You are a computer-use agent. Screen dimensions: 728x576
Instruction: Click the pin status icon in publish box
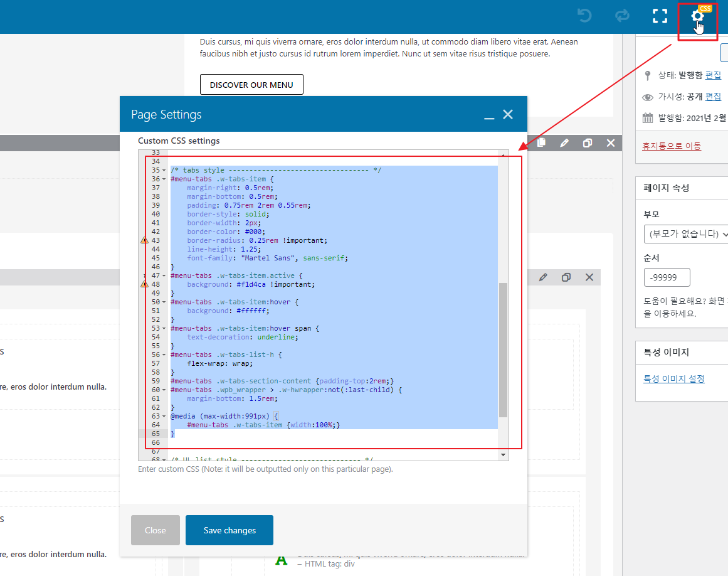[648, 75]
